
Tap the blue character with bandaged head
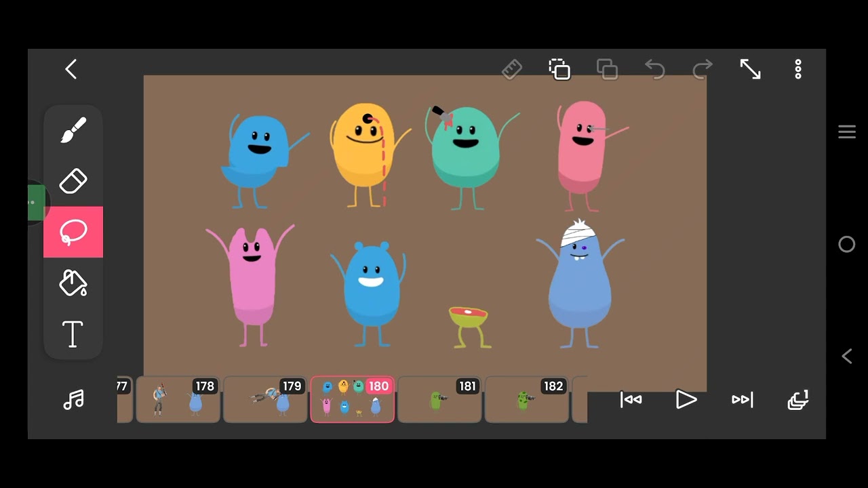coord(580,285)
